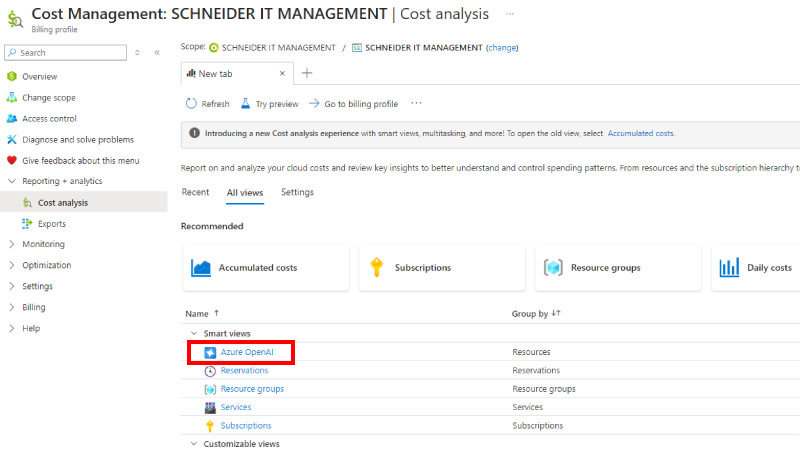This screenshot has width=800, height=450.
Task: Collapse the Smart views group
Action: point(194,333)
